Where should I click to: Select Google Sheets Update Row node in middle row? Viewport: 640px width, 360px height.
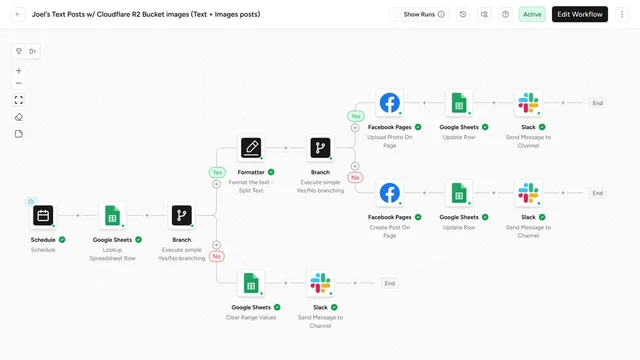tap(459, 193)
